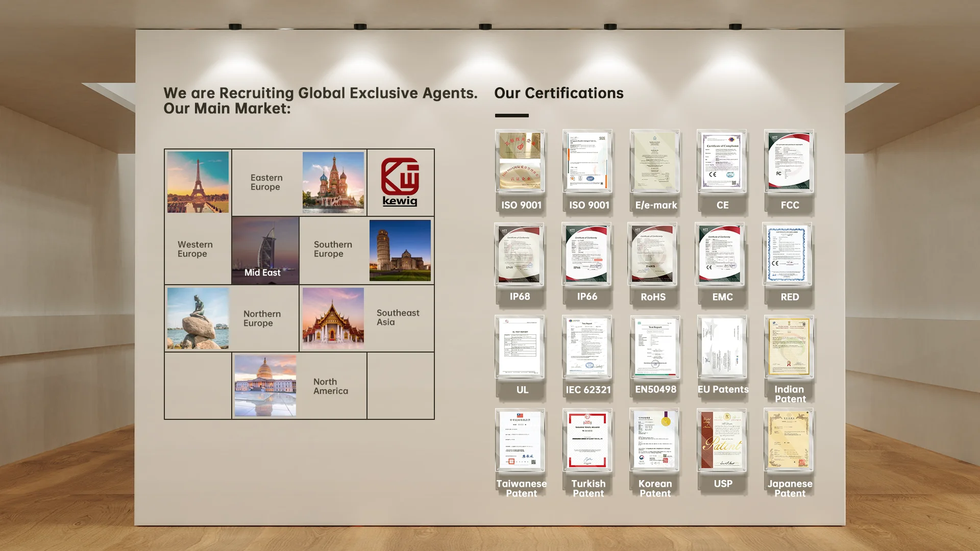This screenshot has height=551, width=980.
Task: View the CE certificate document
Action: (x=721, y=161)
